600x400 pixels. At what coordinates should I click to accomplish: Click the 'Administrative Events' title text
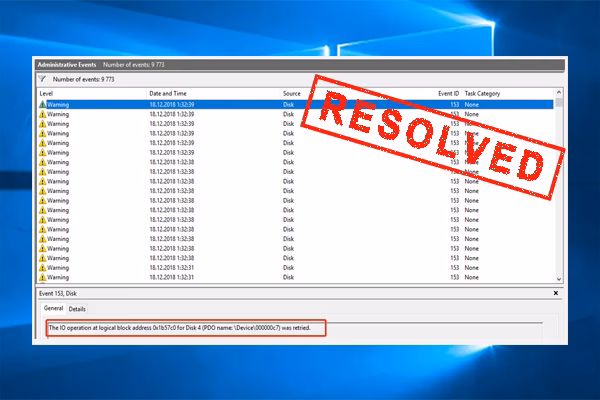pos(67,65)
